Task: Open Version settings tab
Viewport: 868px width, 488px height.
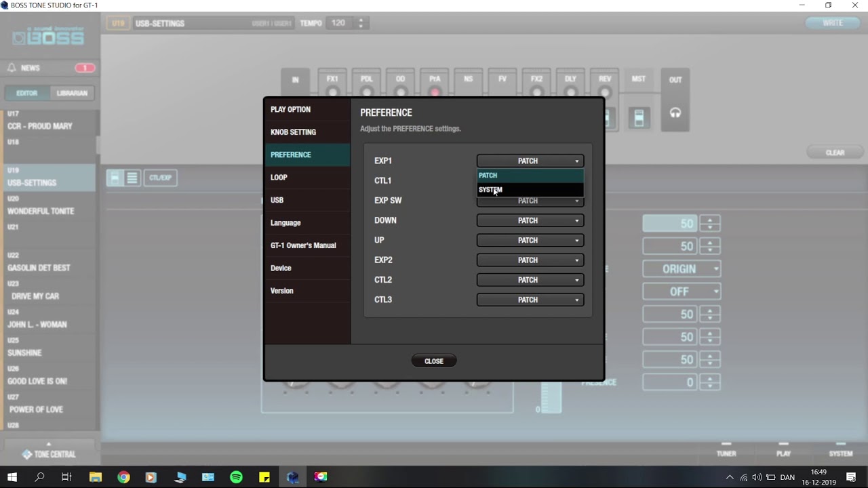Action: pyautogui.click(x=307, y=291)
